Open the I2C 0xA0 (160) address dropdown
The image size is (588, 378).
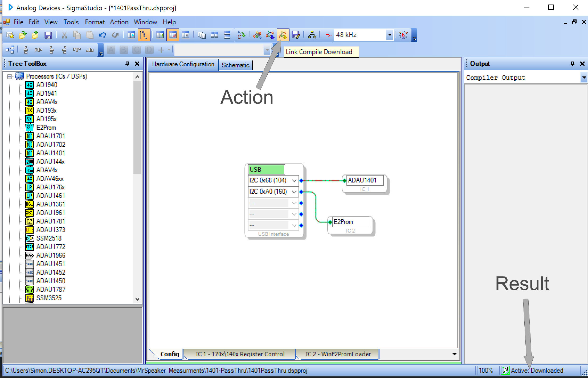point(294,192)
